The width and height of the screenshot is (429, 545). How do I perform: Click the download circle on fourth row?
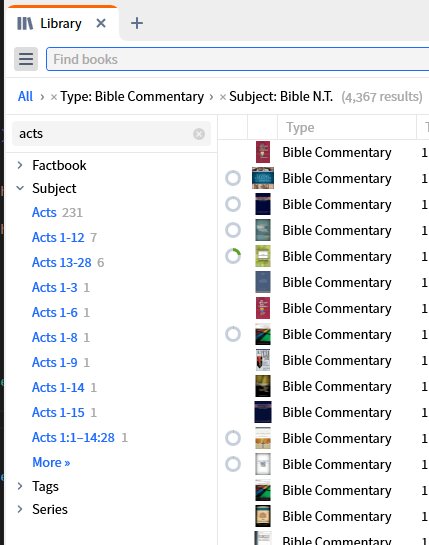[x=233, y=230]
